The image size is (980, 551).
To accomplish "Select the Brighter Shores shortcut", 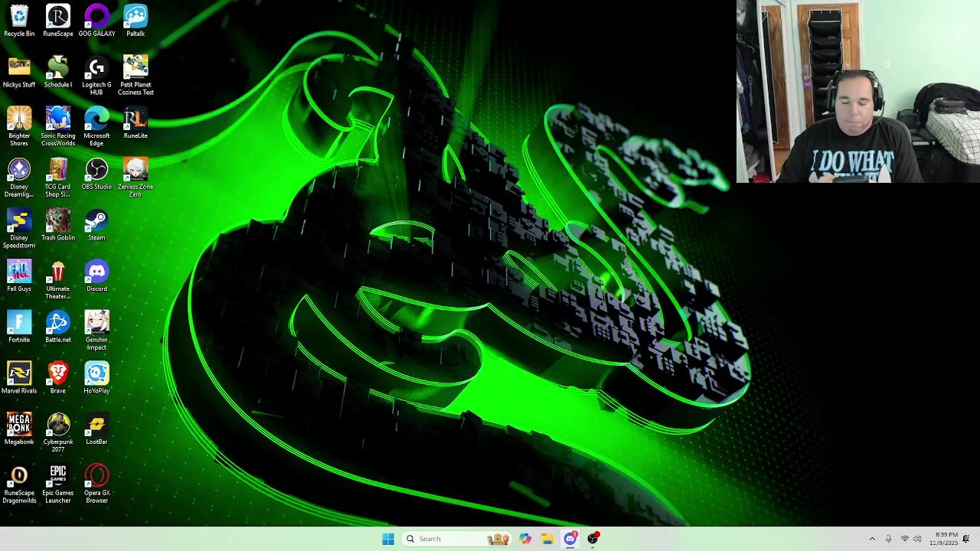I will [x=19, y=126].
